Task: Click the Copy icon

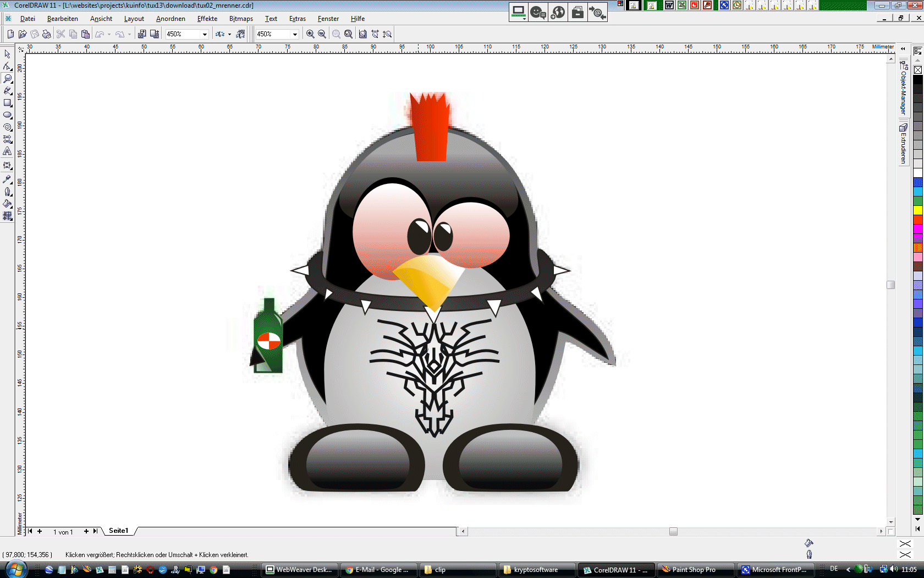Action: [73, 34]
